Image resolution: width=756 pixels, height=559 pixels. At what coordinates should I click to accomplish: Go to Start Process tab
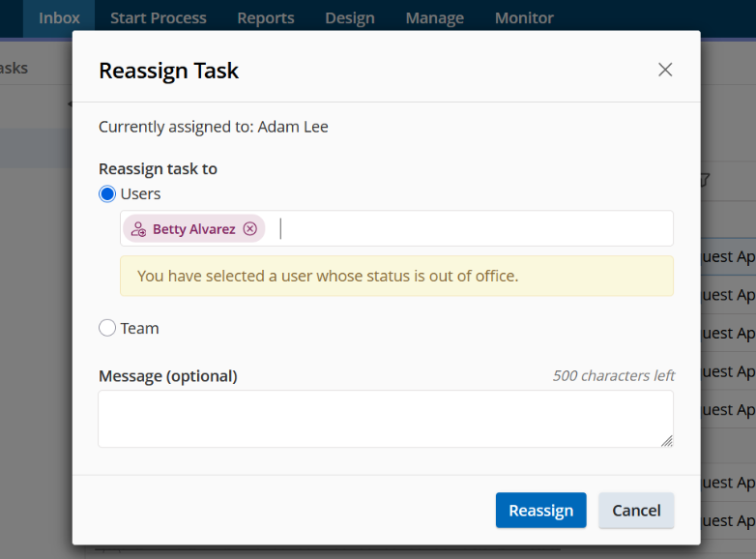pos(159,18)
